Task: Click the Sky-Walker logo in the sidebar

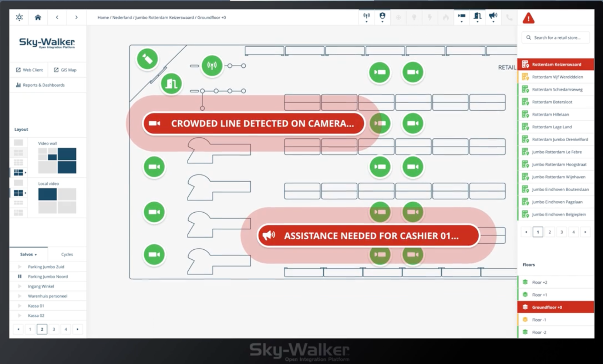Action: click(x=47, y=43)
